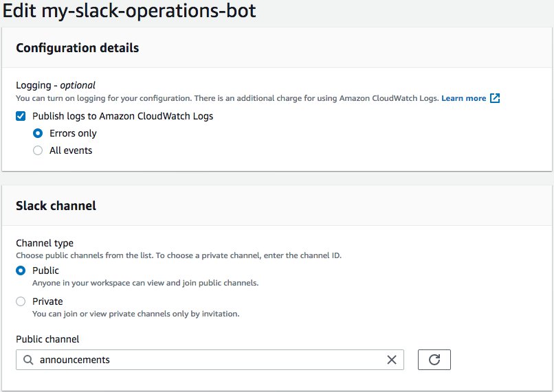Clear the announcements channel field with X
The height and width of the screenshot is (392, 554).
point(392,360)
